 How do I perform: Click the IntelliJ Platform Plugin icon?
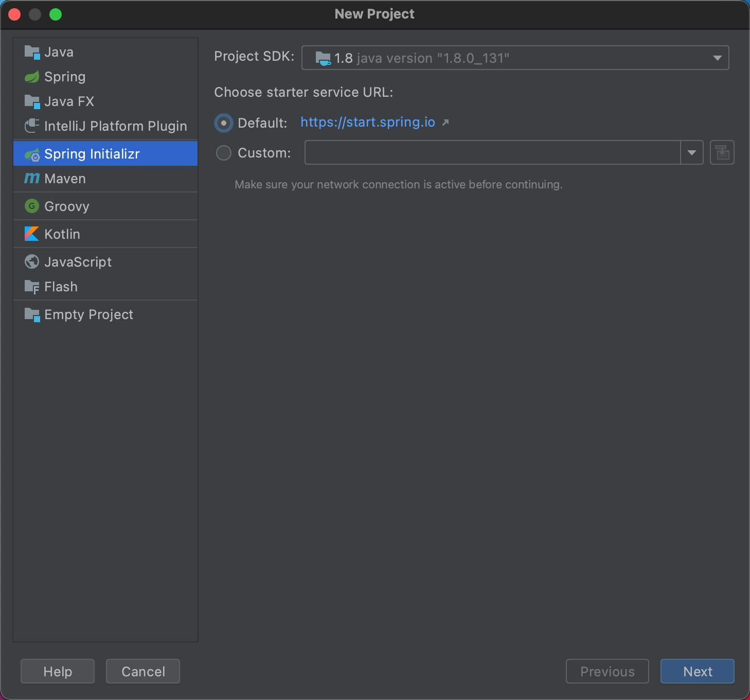(x=32, y=126)
